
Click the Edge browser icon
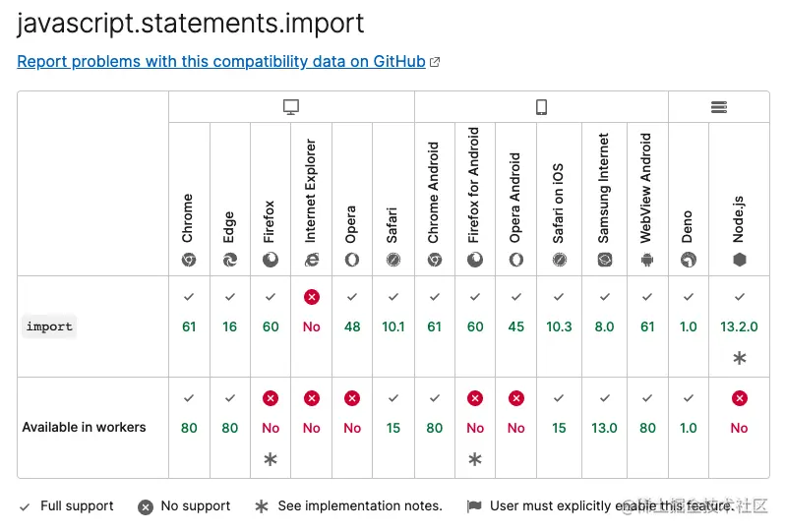[x=230, y=260]
